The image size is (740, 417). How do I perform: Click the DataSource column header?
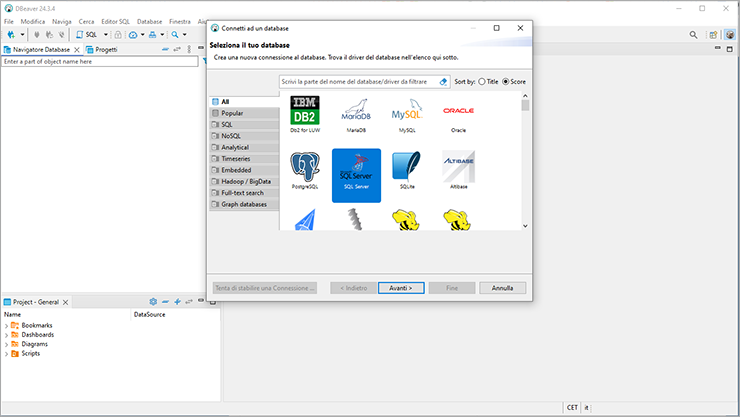pos(150,314)
